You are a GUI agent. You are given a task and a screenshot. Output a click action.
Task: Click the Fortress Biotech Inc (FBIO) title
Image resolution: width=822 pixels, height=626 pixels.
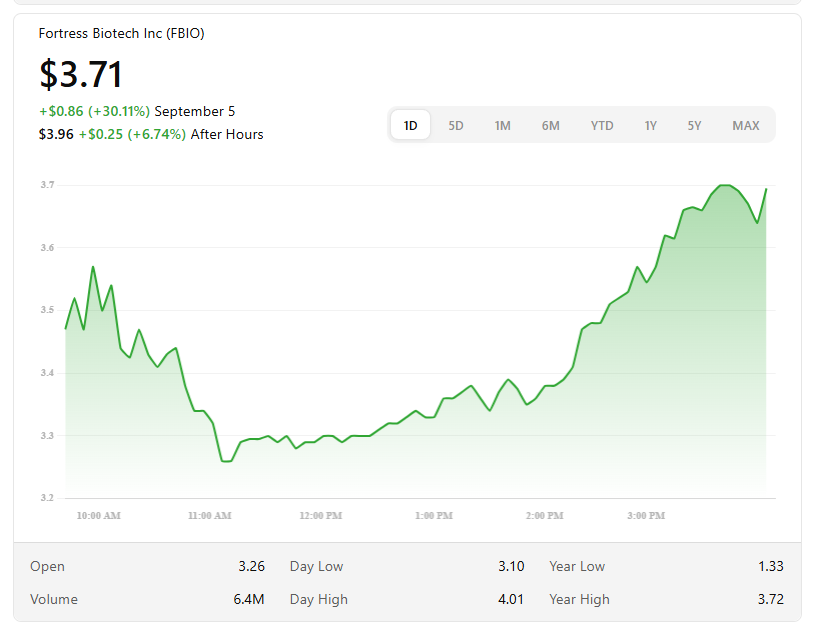[121, 33]
